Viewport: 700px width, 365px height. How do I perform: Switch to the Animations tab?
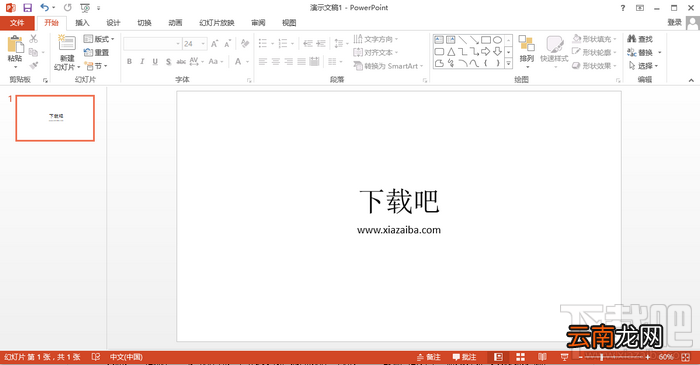[x=175, y=23]
